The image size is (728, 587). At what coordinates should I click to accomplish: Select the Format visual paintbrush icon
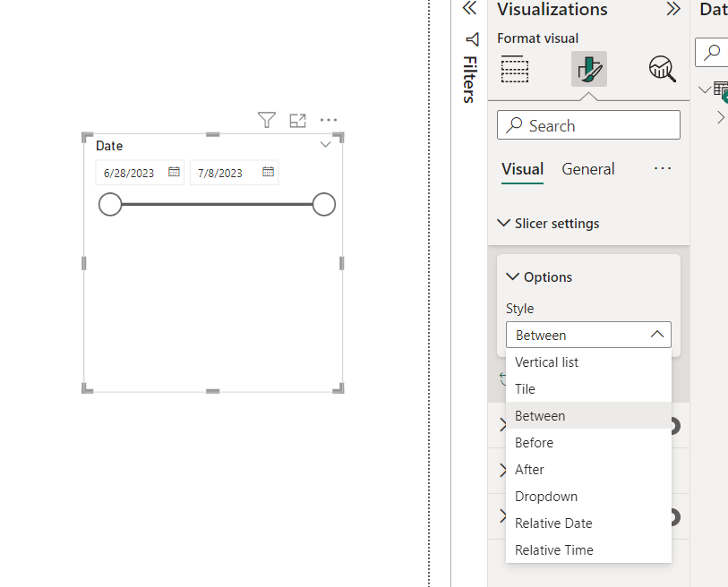[588, 69]
